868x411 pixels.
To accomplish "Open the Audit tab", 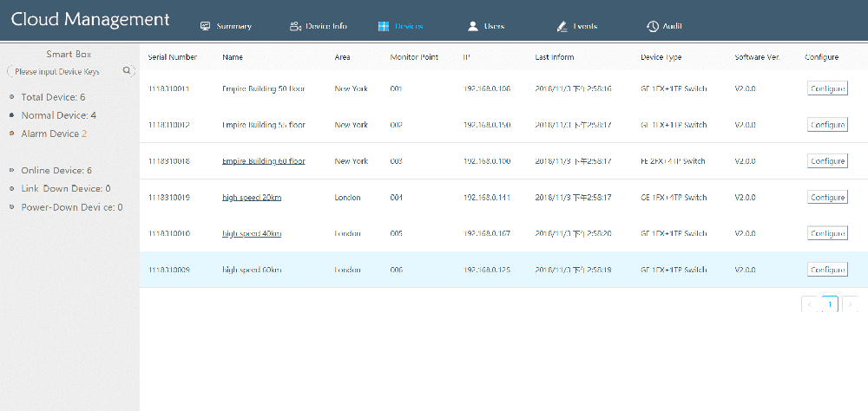I will pyautogui.click(x=664, y=26).
